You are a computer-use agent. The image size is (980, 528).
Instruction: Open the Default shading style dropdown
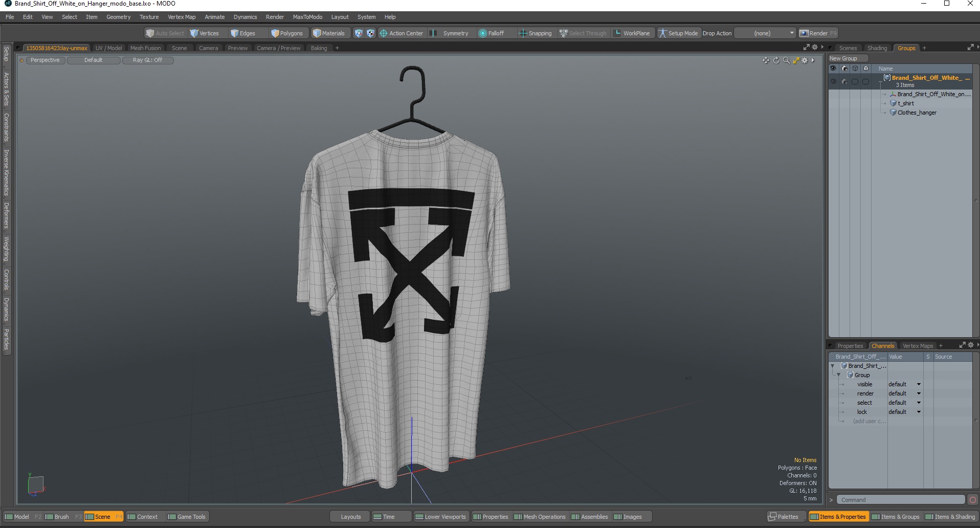(x=94, y=60)
